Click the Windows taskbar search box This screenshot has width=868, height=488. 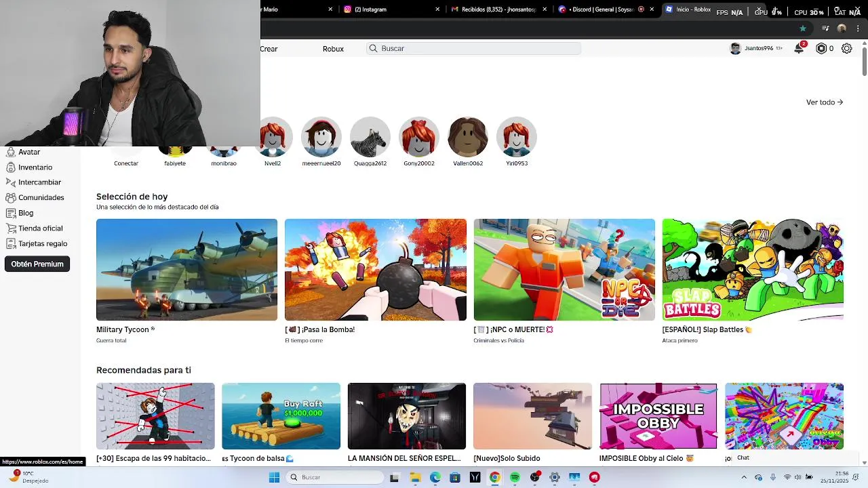tap(334, 477)
